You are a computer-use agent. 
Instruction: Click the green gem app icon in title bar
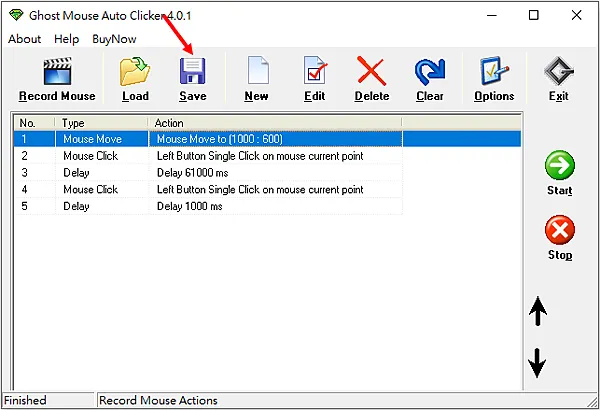click(16, 15)
